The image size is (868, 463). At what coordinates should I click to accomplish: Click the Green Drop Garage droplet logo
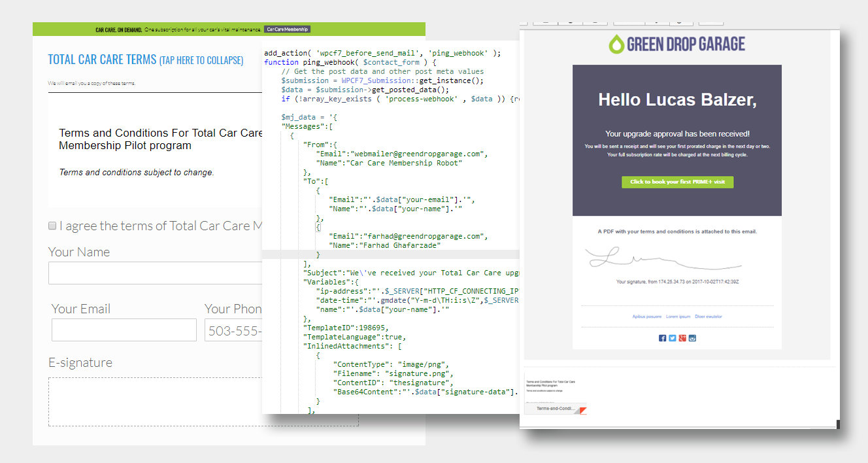(x=616, y=44)
